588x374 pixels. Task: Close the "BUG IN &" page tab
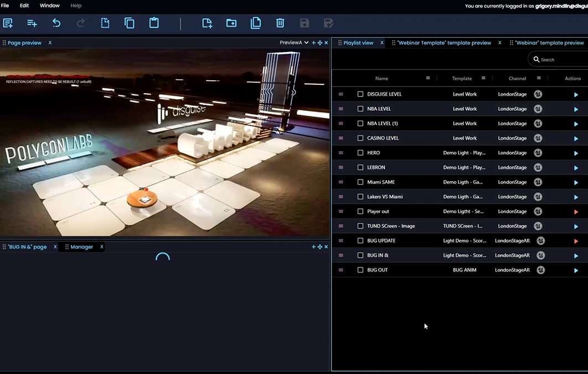(55, 247)
